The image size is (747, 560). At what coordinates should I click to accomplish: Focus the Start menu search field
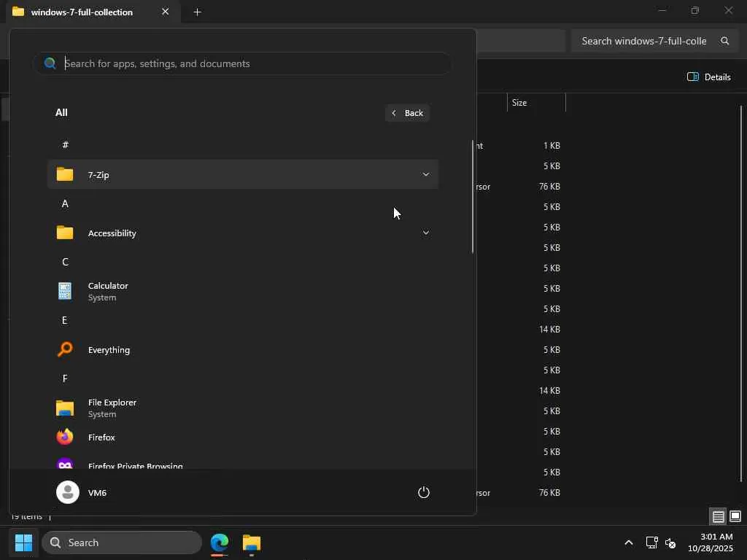tap(241, 64)
